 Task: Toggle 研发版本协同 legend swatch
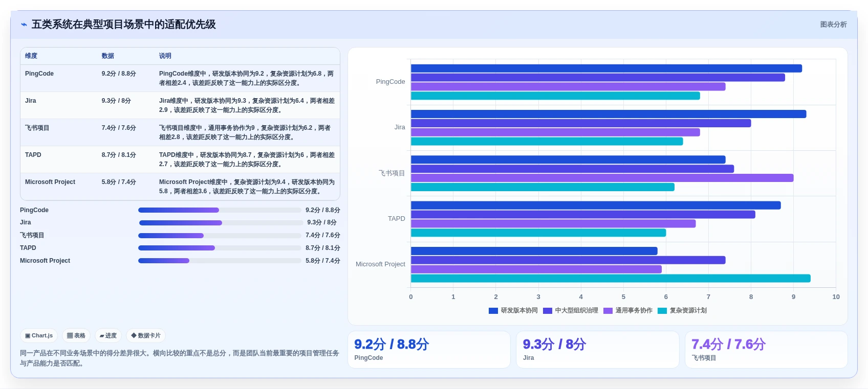point(493,311)
